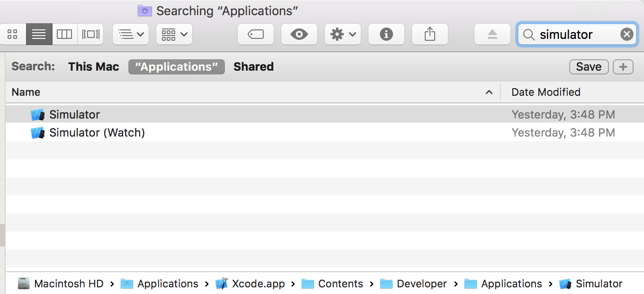Open the action gear menu

point(343,34)
